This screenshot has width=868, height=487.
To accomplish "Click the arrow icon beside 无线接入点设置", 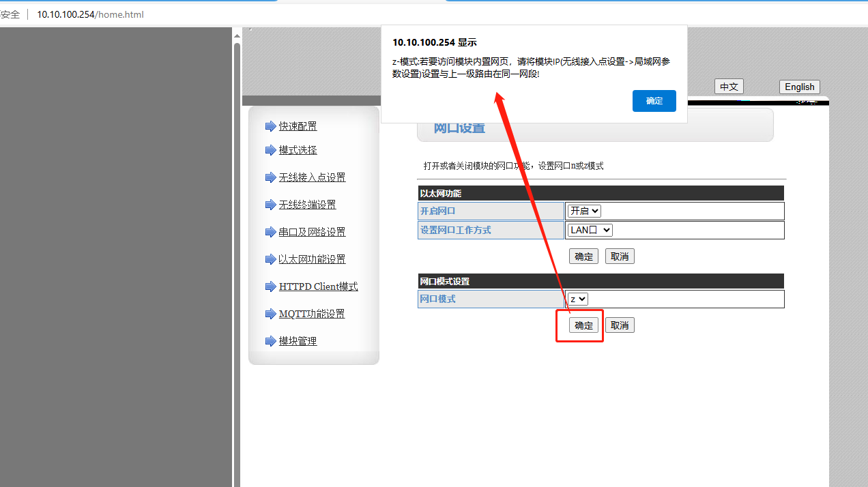I will click(270, 177).
